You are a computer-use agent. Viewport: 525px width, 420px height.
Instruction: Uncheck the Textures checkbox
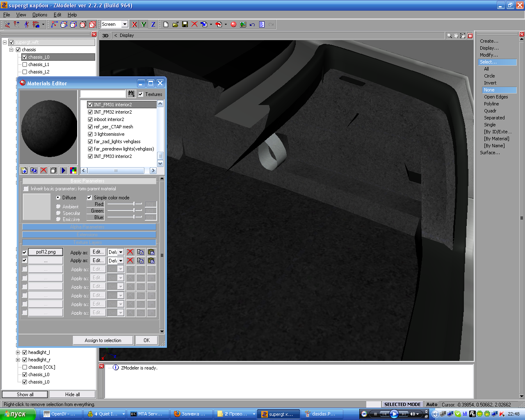click(141, 94)
